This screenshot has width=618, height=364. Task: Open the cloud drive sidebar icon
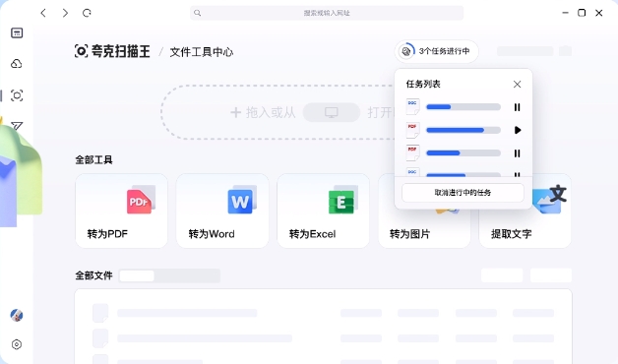[x=16, y=63]
